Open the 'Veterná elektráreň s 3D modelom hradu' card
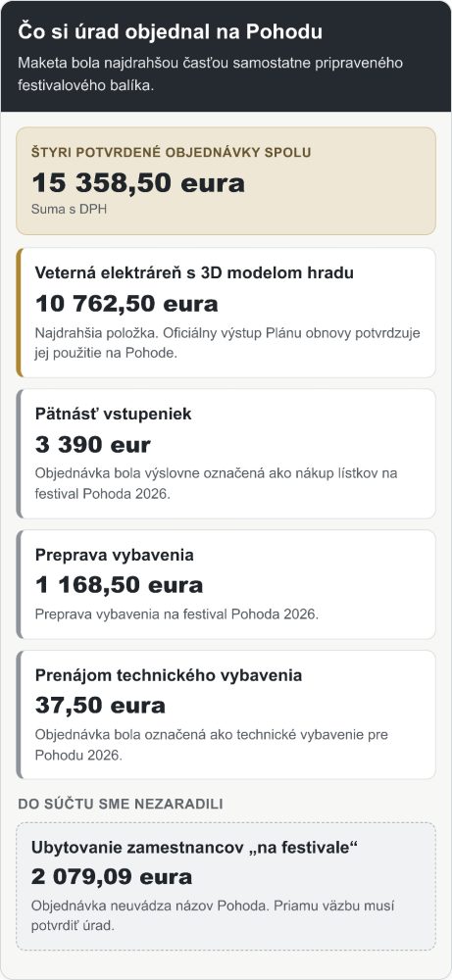This screenshot has width=452, height=980. (226, 313)
